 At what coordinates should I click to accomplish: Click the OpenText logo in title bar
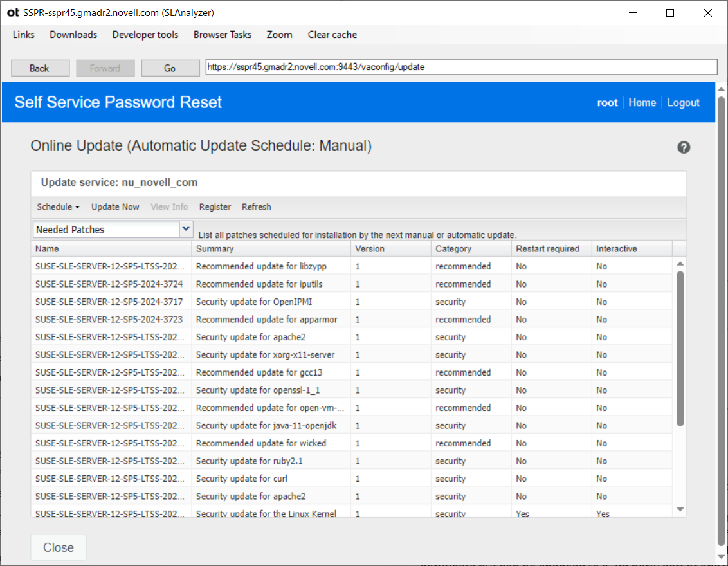coord(13,12)
